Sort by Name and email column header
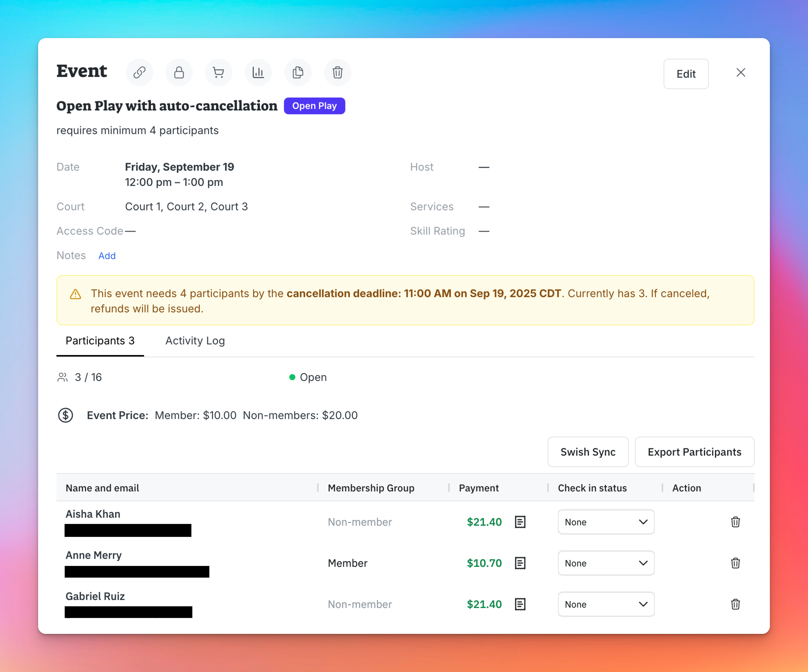Viewport: 808px width, 672px height. pyautogui.click(x=102, y=488)
